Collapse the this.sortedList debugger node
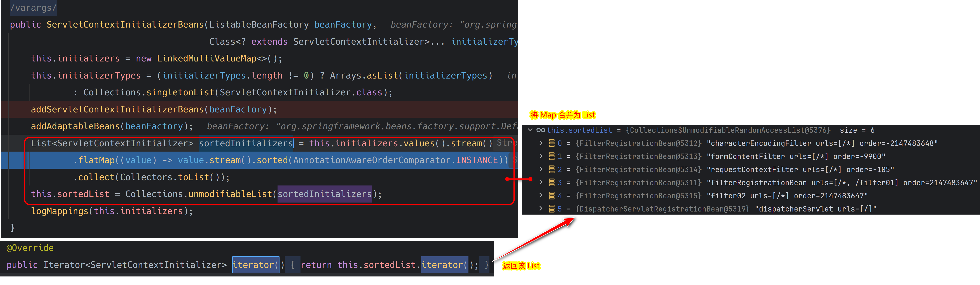Screen dimensions: 980x285 coord(529,130)
